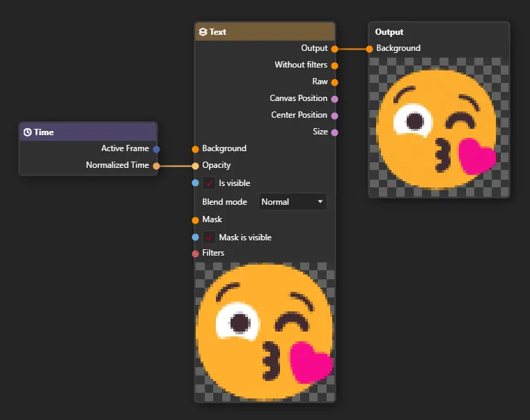The width and height of the screenshot is (530, 420).
Task: Click the Mask is visible input socket
Action: coord(195,237)
